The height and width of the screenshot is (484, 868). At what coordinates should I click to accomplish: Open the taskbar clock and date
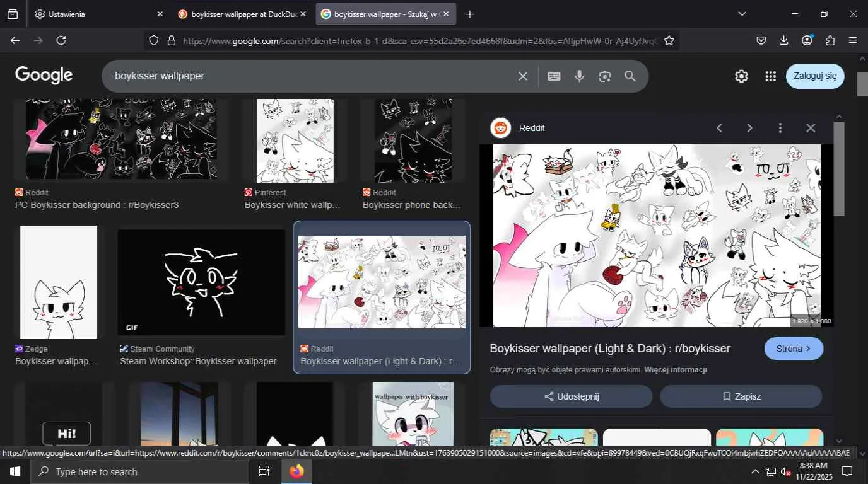pyautogui.click(x=813, y=471)
